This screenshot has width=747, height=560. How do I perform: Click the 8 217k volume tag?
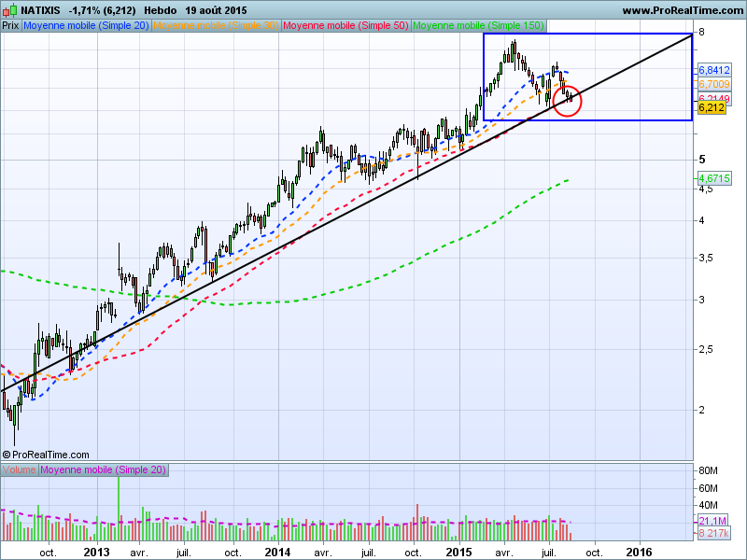pyautogui.click(x=713, y=533)
